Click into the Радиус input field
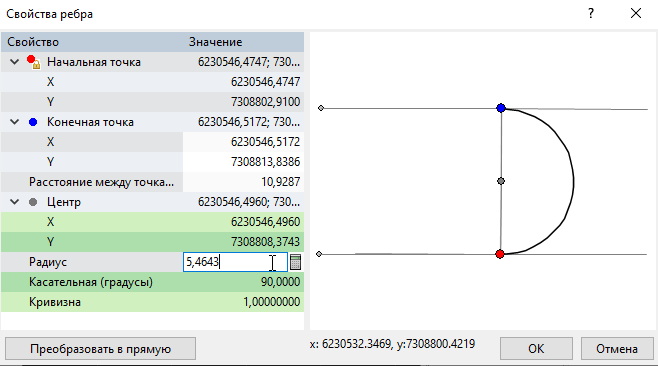658x366 pixels. (235, 262)
